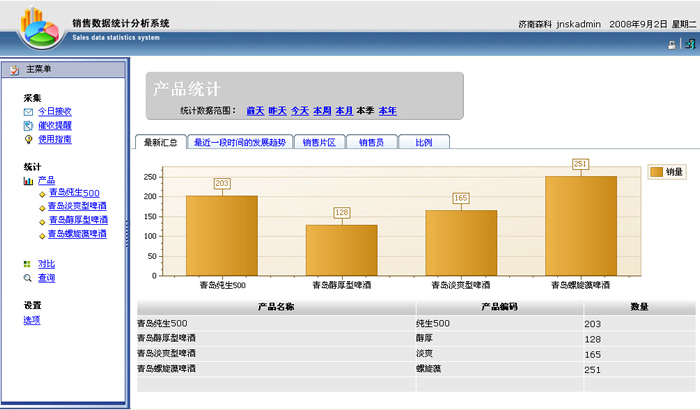700x410 pixels.
Task: Switch to the 比例 tab
Action: tap(423, 143)
